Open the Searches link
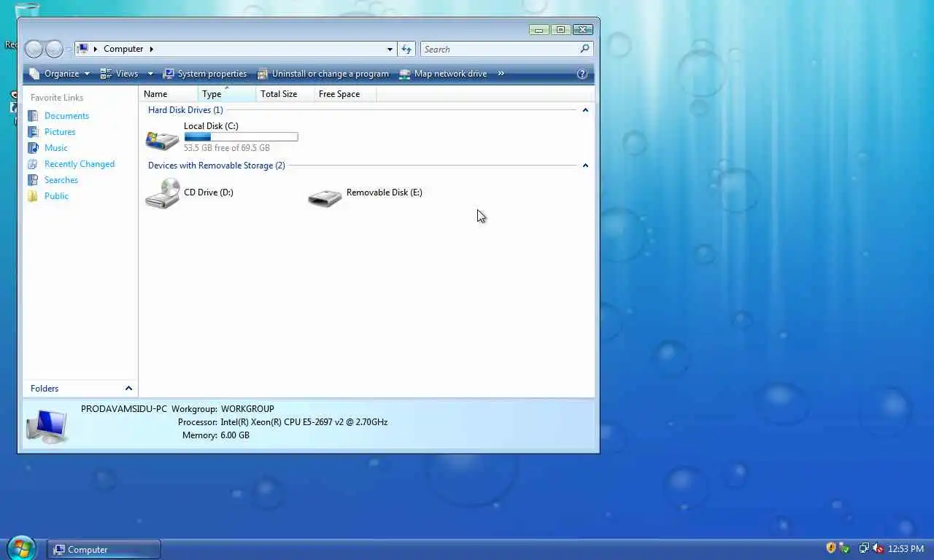 tap(61, 180)
